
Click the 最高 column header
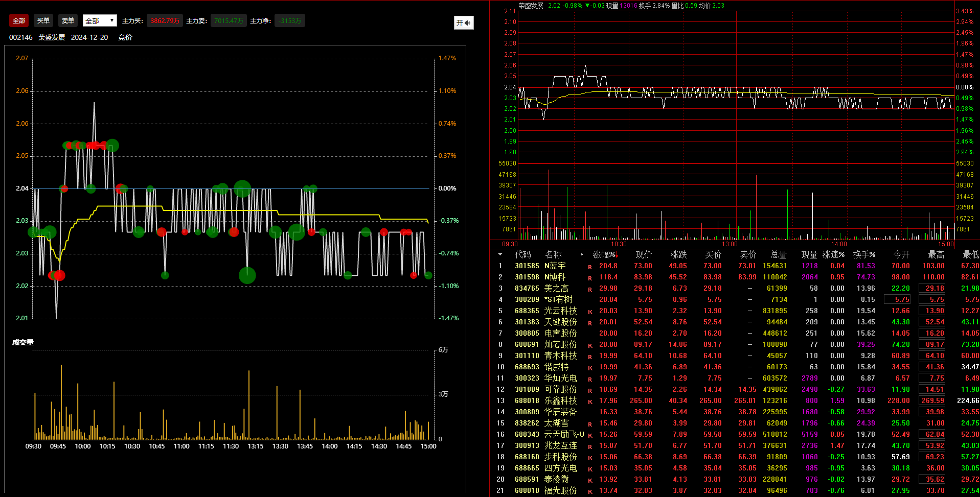936,254
